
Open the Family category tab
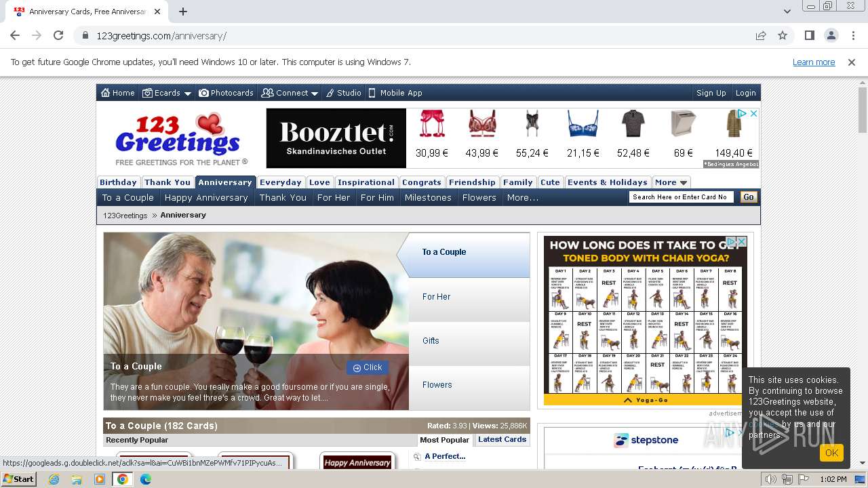click(x=517, y=182)
